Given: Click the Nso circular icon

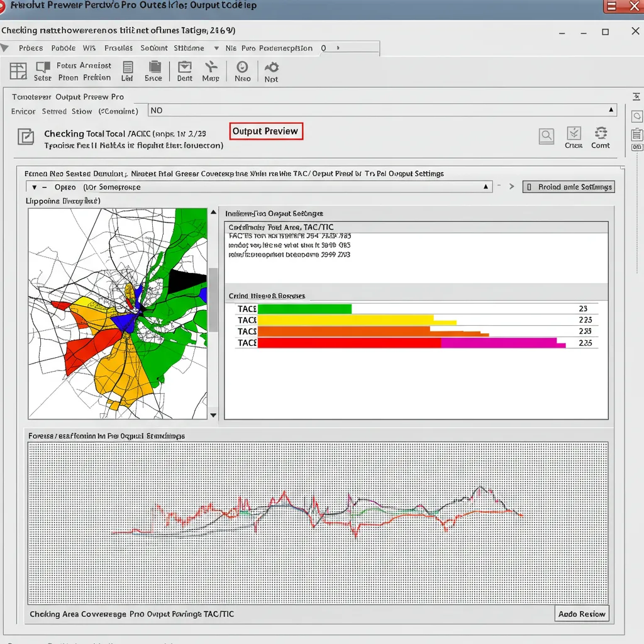Looking at the screenshot, I should tap(242, 71).
